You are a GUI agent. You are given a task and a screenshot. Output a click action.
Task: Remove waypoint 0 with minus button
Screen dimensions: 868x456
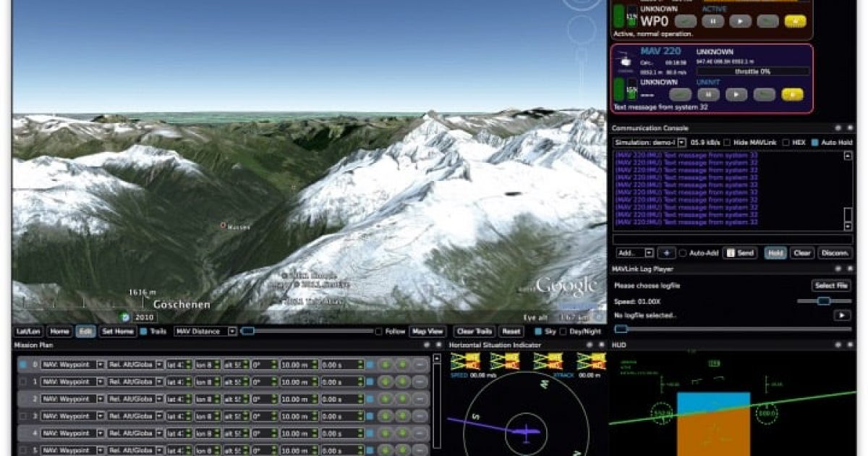(420, 365)
